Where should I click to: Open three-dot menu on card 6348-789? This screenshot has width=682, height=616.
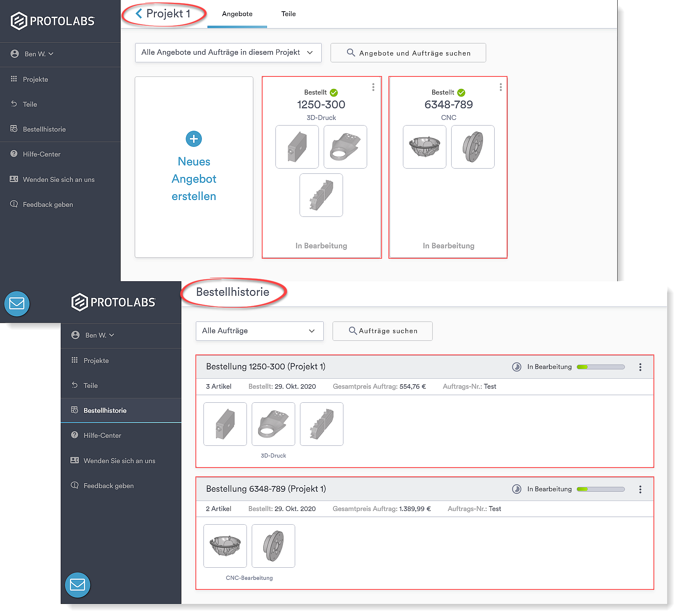tap(501, 87)
